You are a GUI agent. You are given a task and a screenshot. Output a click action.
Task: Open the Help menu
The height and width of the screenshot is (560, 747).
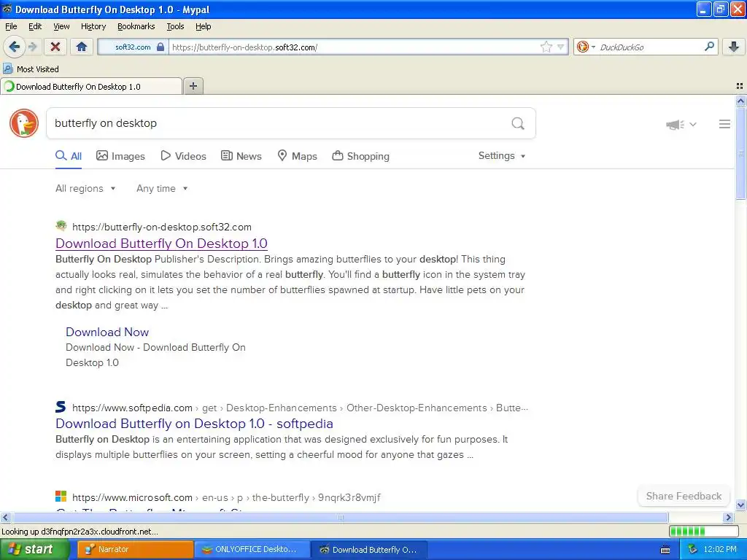coord(203,26)
